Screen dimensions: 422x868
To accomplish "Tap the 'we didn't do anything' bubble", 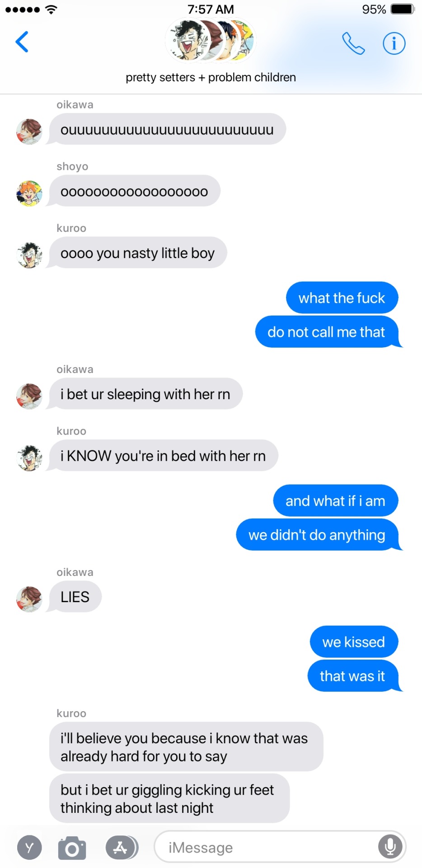I will pyautogui.click(x=318, y=535).
